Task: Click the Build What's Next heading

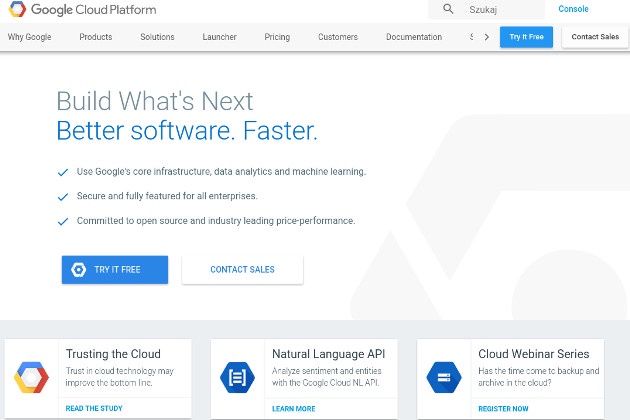Action: (x=155, y=100)
